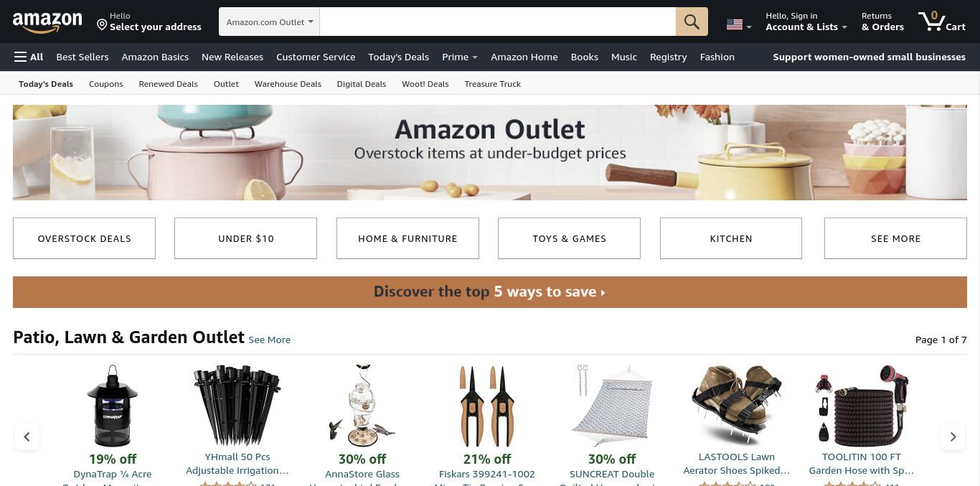Click the US flag language selector
The width and height of the screenshot is (980, 486).
coord(739,24)
